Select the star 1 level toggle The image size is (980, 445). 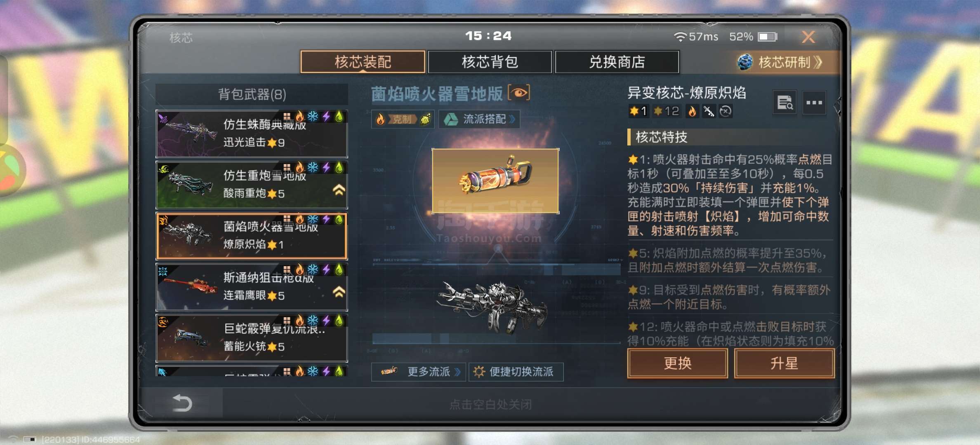pos(638,111)
